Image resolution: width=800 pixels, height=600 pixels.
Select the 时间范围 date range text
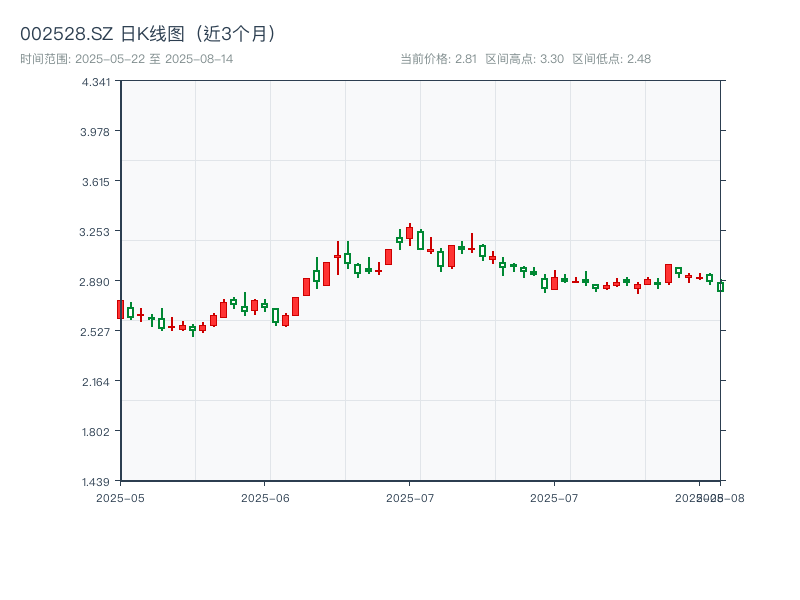[126, 59]
